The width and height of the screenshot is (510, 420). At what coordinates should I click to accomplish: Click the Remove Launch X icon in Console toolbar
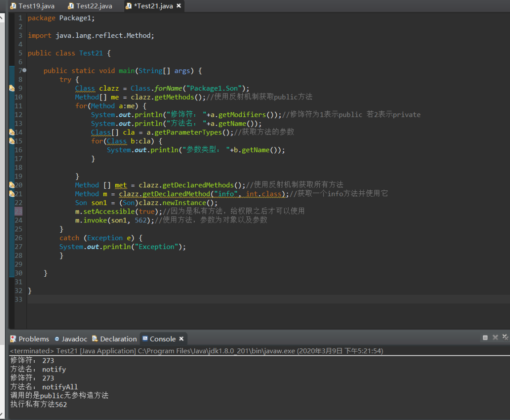click(495, 338)
